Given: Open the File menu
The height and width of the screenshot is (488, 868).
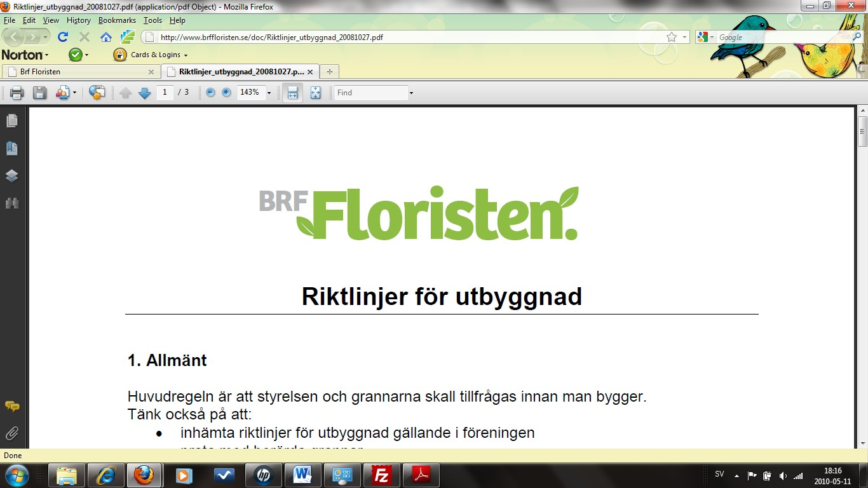Looking at the screenshot, I should 10,20.
